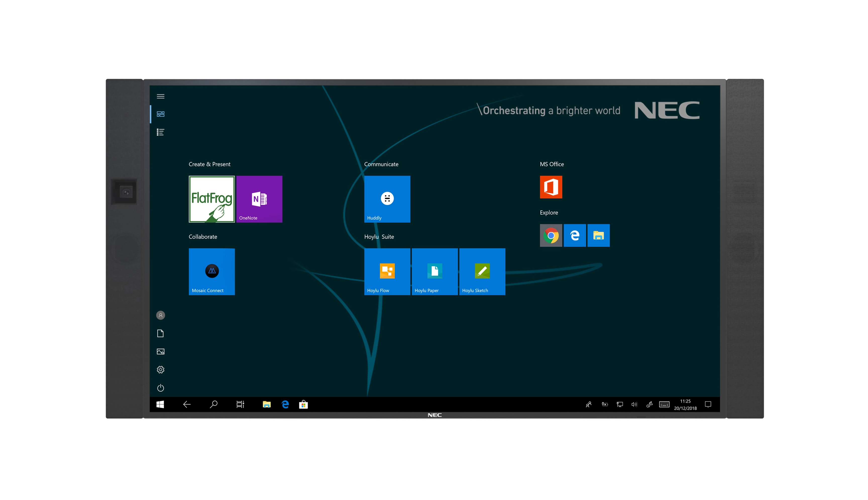Open the MS Office tile
868x500 pixels.
pyautogui.click(x=551, y=187)
